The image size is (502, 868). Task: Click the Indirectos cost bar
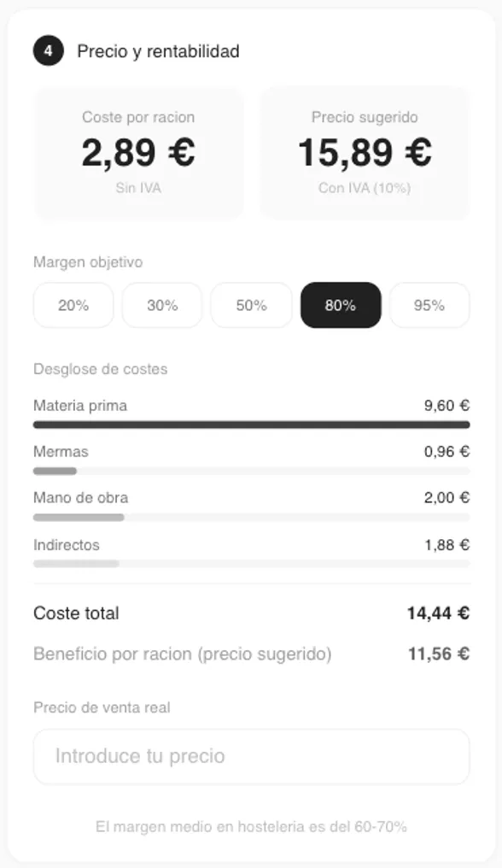251,564
